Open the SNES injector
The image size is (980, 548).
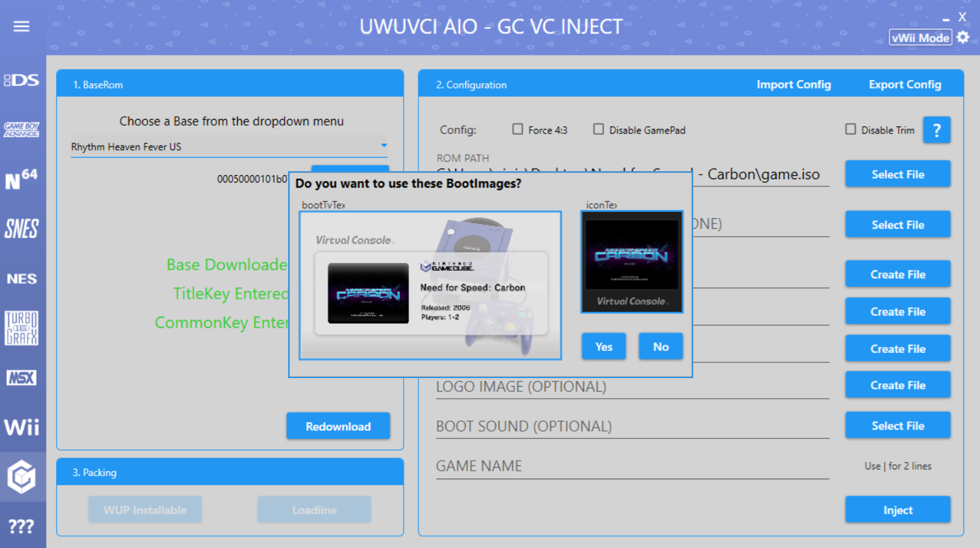pos(22,229)
